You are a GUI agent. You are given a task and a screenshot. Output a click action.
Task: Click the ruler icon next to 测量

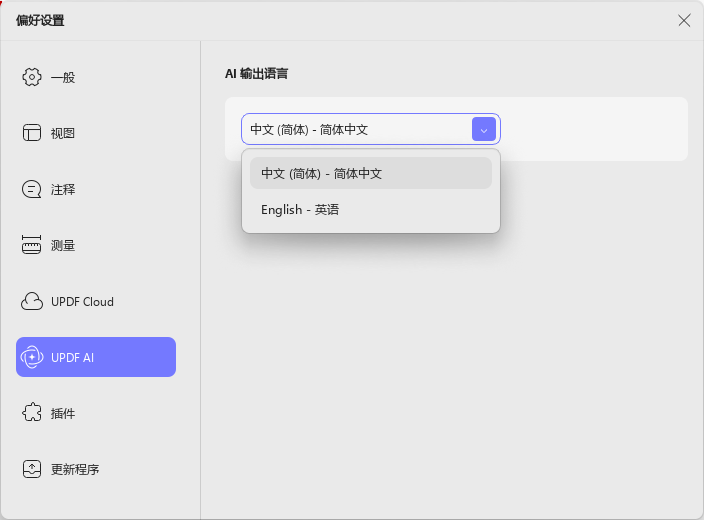tap(31, 245)
